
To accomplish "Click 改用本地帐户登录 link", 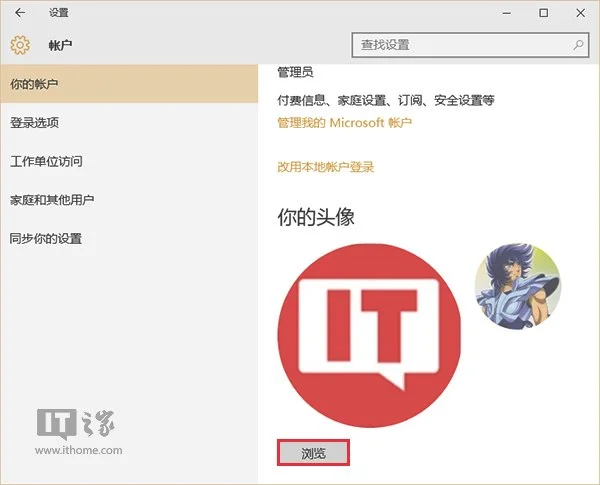I will point(326,167).
